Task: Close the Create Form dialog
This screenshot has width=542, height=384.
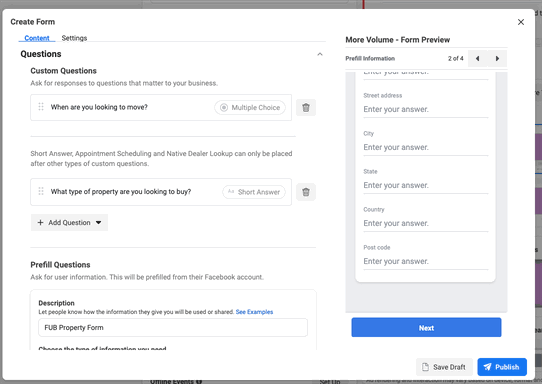Action: tap(521, 22)
